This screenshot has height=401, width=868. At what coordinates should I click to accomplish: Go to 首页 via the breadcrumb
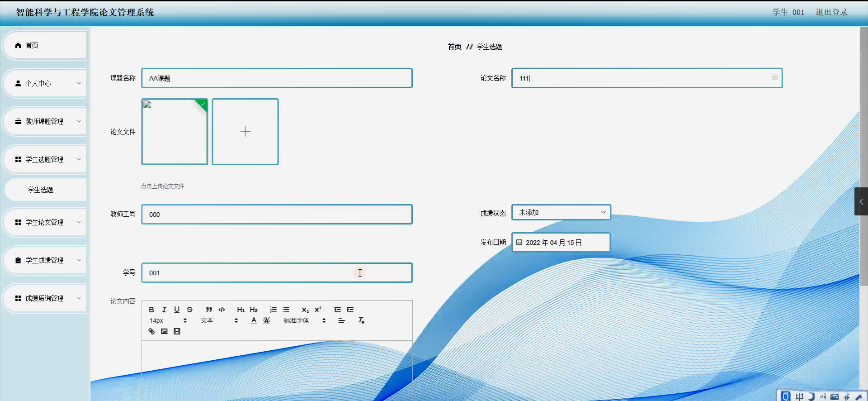(x=454, y=47)
